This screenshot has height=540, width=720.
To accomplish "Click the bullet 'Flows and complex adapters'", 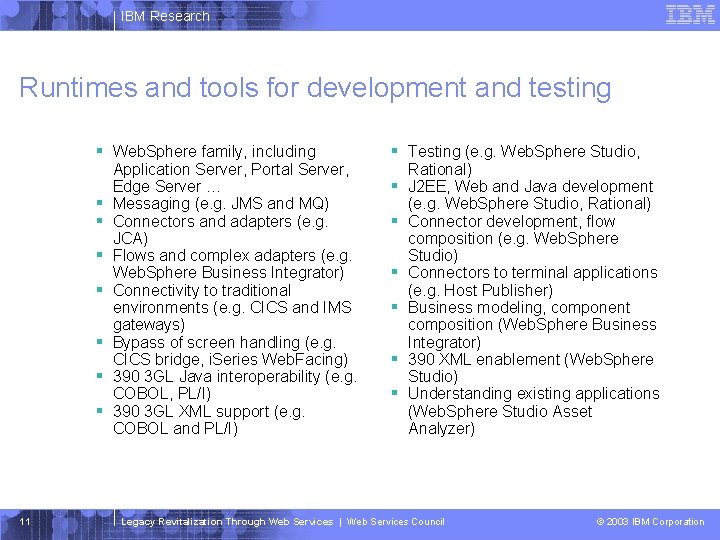I will click(x=232, y=264).
